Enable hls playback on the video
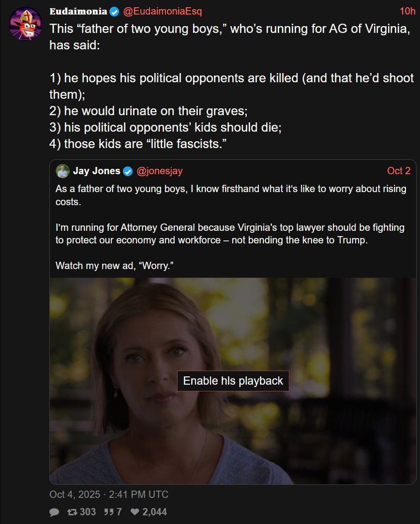The image size is (420, 524). tap(233, 381)
